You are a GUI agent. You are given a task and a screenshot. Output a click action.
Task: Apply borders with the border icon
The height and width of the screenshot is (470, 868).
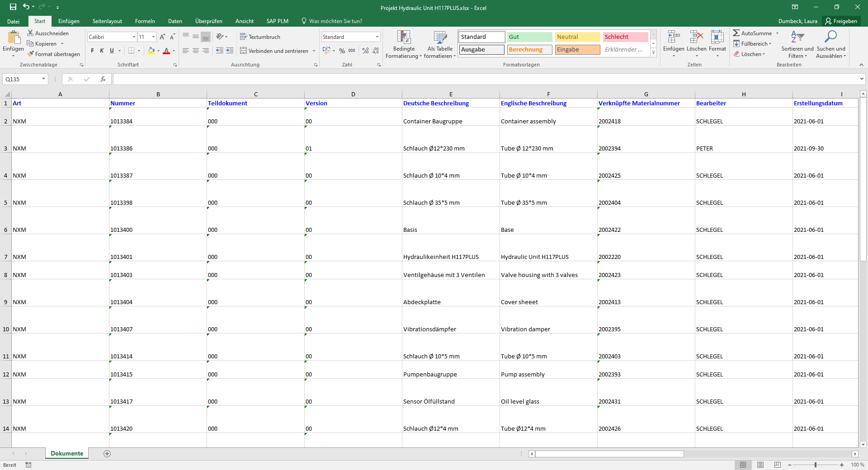click(132, 51)
